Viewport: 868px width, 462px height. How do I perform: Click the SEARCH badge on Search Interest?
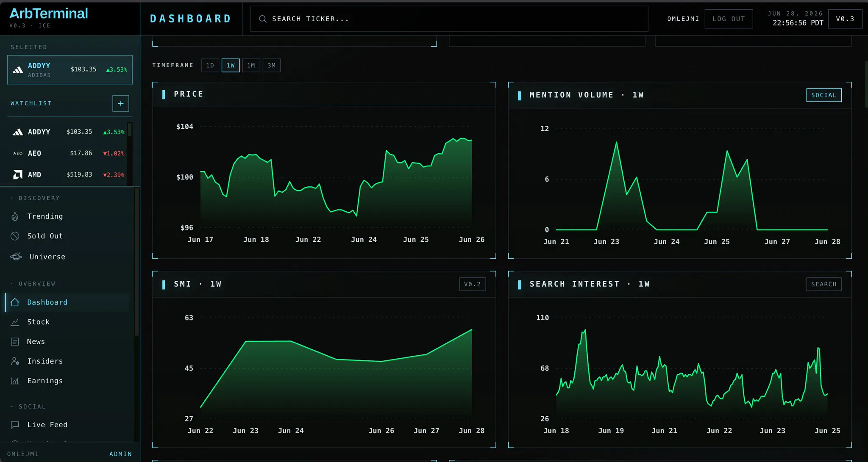point(823,284)
